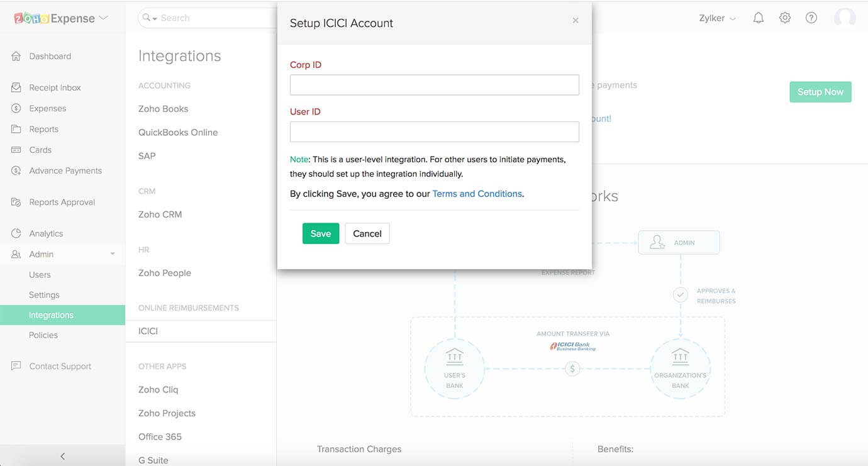Select Settings under Admin
868x466 pixels.
[44, 295]
